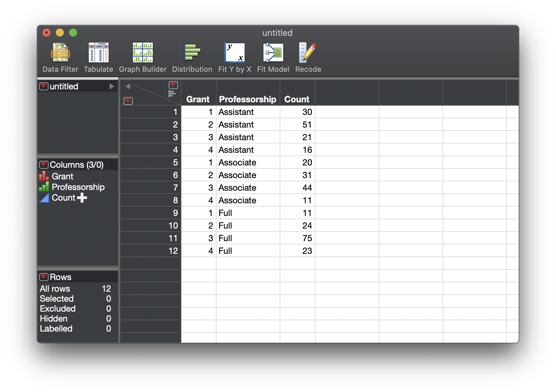This screenshot has height=392, width=556.
Task: Click the hidden rows counter showing 0
Action: point(108,319)
